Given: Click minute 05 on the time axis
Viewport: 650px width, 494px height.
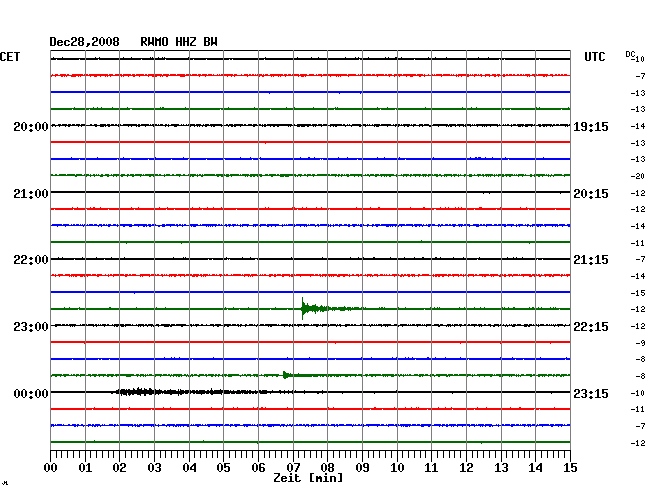Looking at the screenshot, I should point(223,467).
